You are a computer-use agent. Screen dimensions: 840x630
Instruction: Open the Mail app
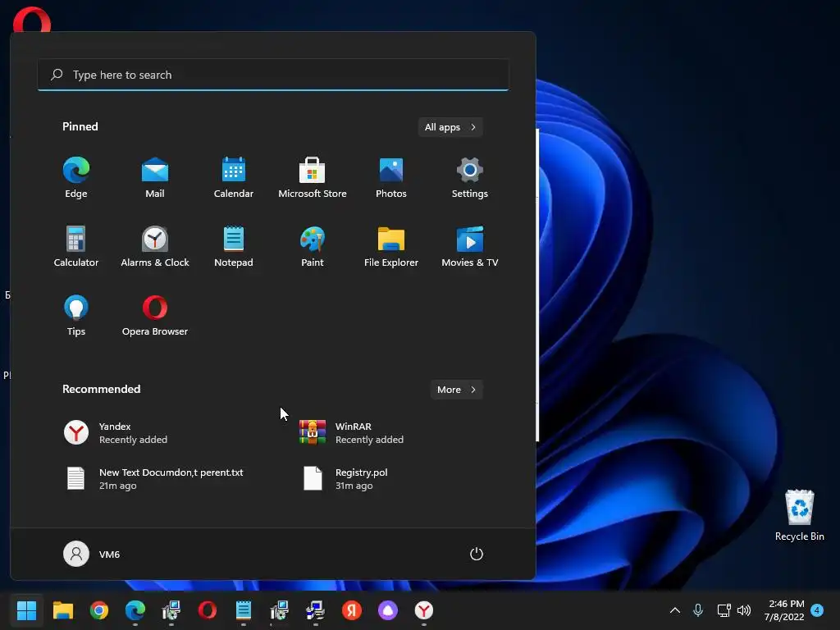click(x=155, y=178)
